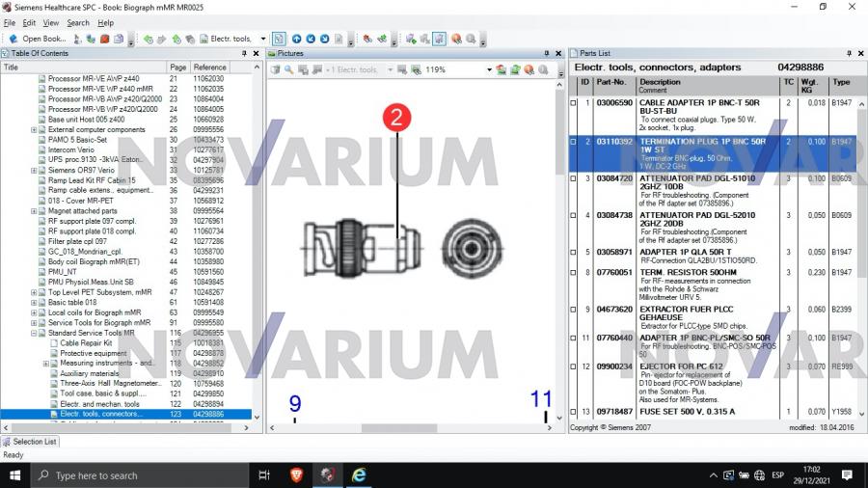Image resolution: width=868 pixels, height=488 pixels.
Task: Click the Open Book toolbar button
Action: (39, 39)
